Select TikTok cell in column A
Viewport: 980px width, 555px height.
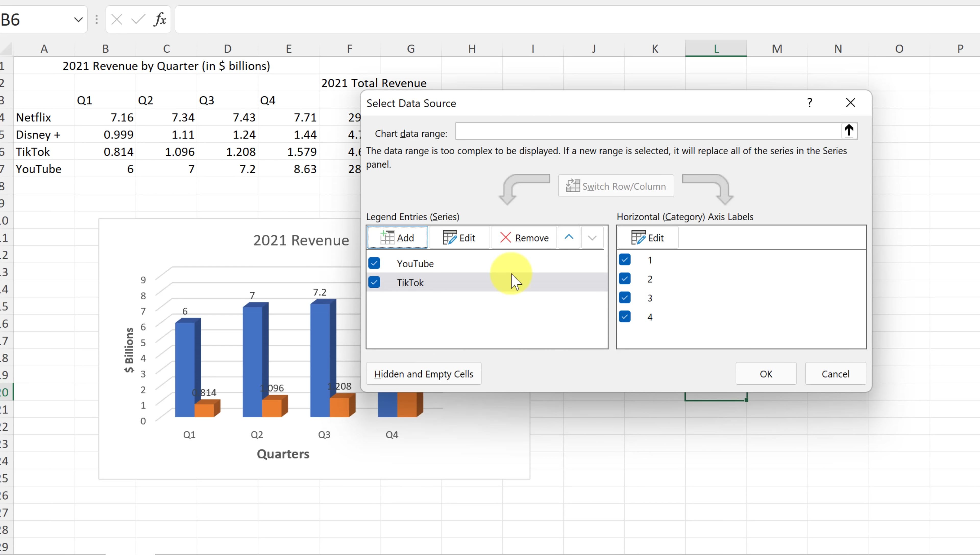point(44,152)
